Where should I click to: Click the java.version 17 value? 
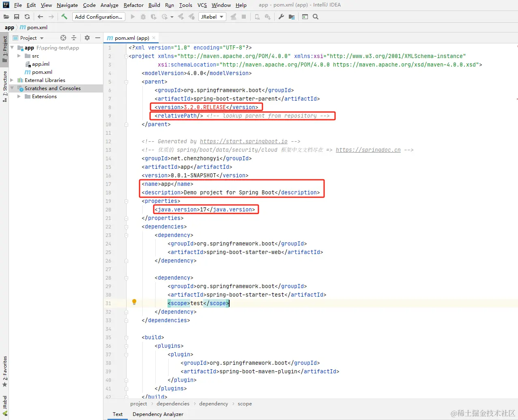[x=203, y=210]
